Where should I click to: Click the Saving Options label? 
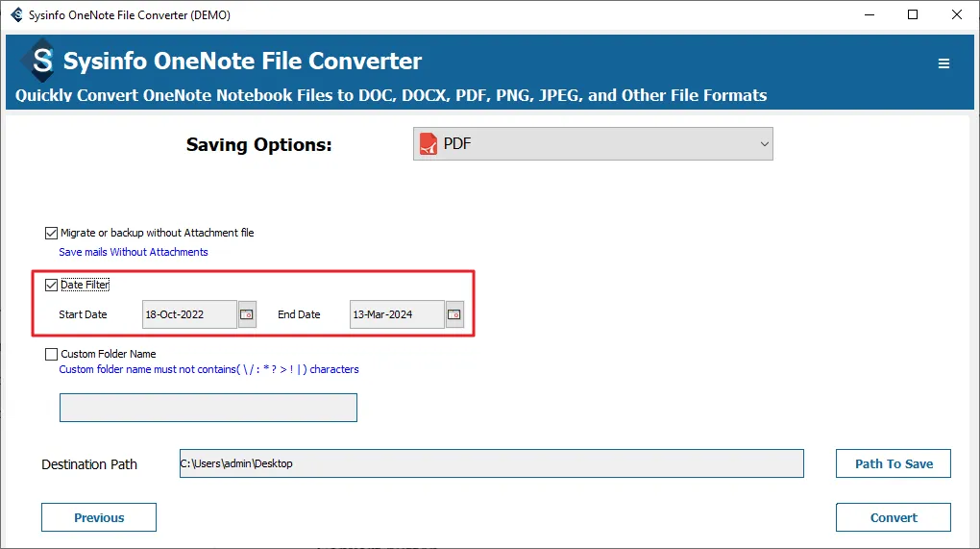258,144
